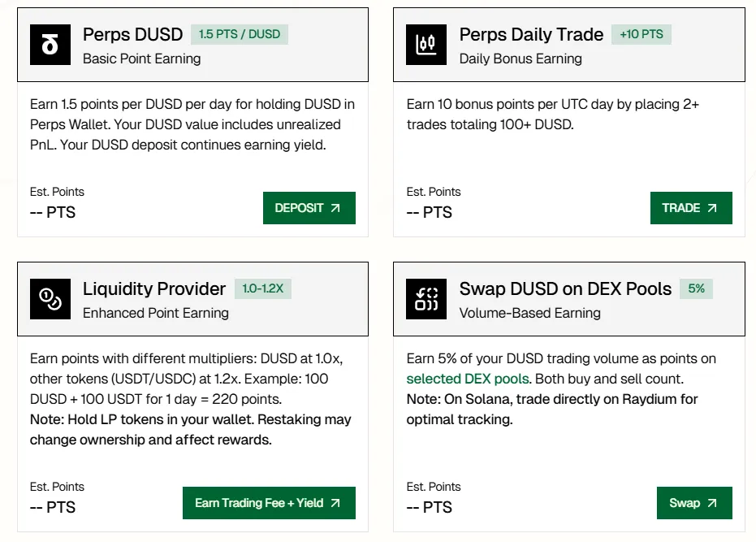Click the Perps DUSD logo icon
The image size is (756, 542).
point(50,45)
